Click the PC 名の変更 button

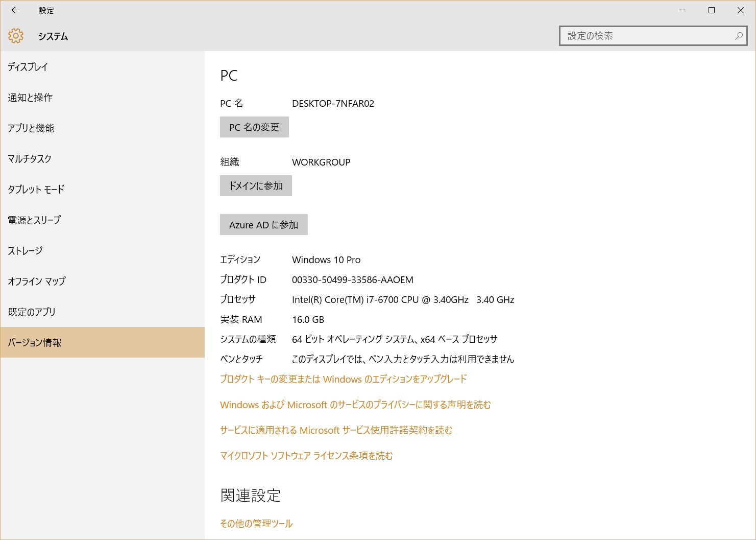(x=254, y=127)
